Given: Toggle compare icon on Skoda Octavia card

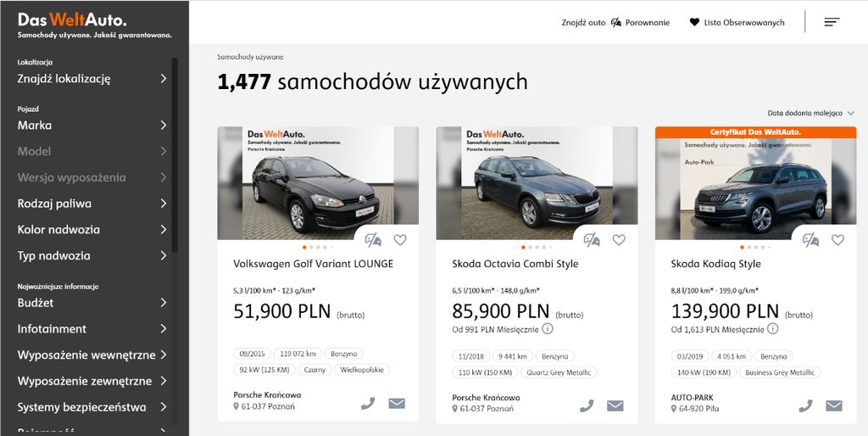Looking at the screenshot, I should 592,240.
